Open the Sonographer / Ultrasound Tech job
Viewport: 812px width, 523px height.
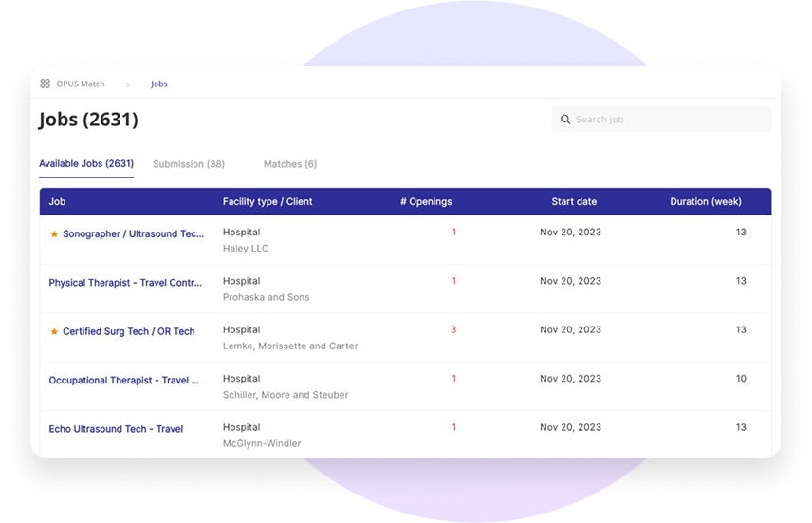pyautogui.click(x=133, y=233)
